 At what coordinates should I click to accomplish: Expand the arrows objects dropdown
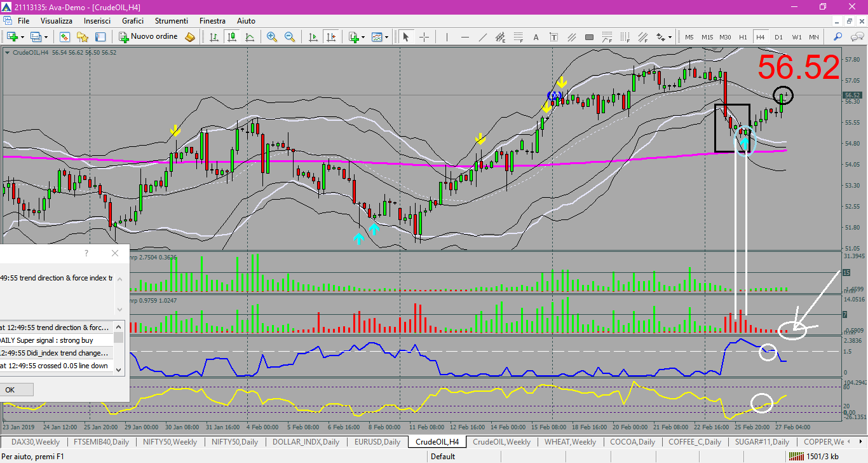(x=670, y=37)
